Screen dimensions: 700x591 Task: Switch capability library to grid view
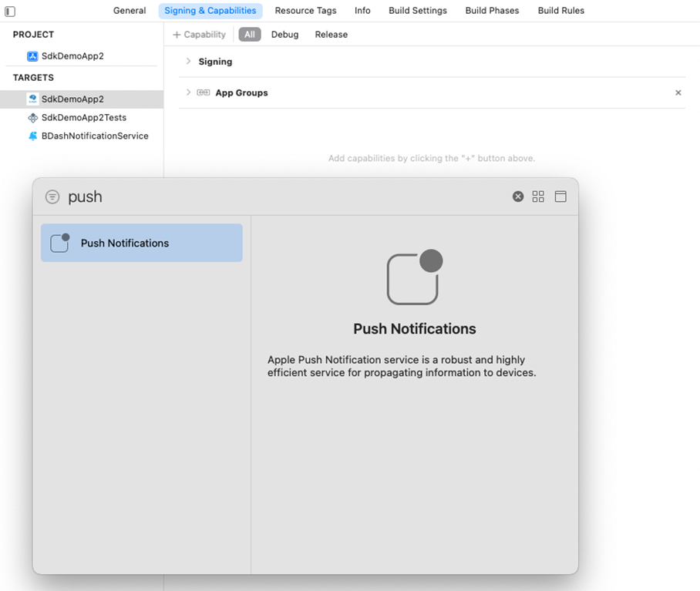tap(538, 196)
